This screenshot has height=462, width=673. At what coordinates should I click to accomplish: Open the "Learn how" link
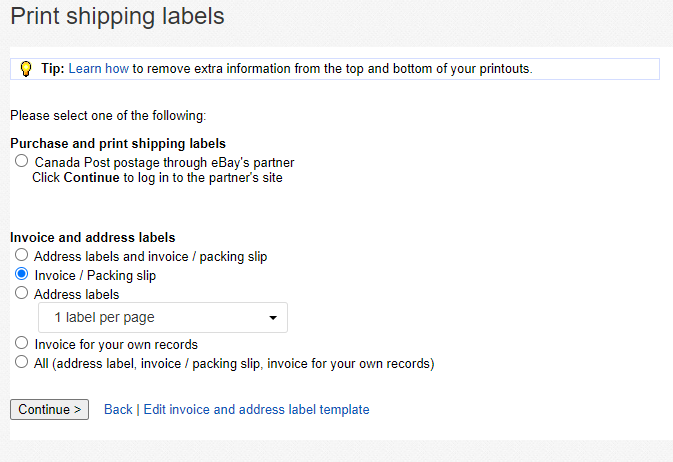tap(99, 69)
